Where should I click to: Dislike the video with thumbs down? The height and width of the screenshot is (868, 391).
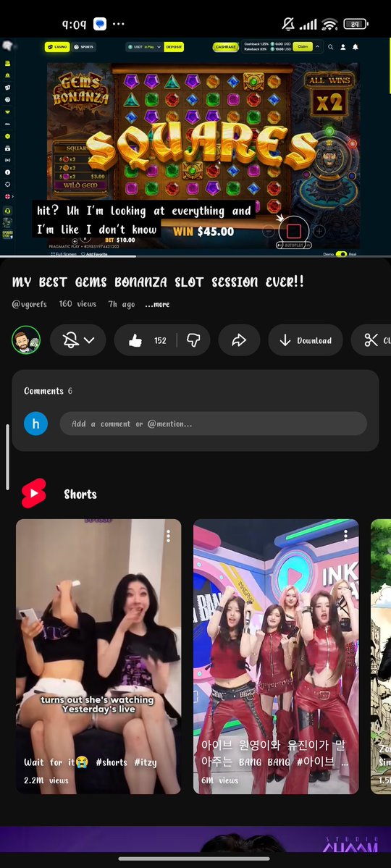[193, 340]
